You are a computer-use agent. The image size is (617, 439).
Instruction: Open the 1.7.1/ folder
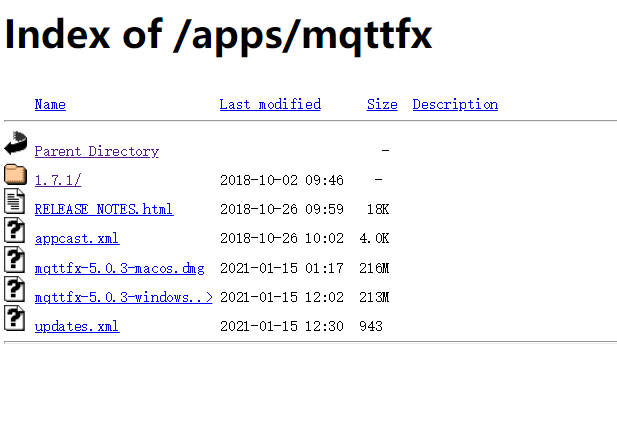coord(58,180)
